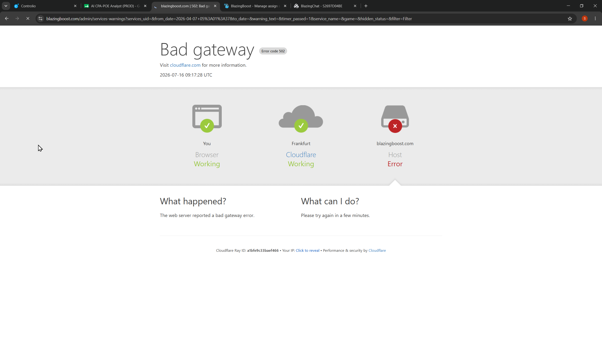This screenshot has height=364, width=602.
Task: Switch to the AI CPA-POE Analyst tab
Action: click(x=115, y=6)
